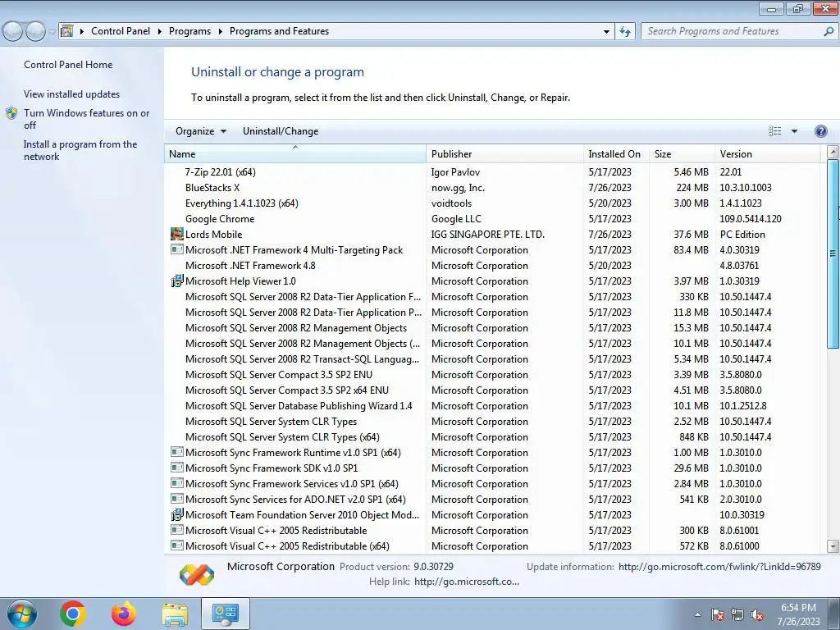
Task: Click the Forward navigation arrow button
Action: click(x=35, y=31)
